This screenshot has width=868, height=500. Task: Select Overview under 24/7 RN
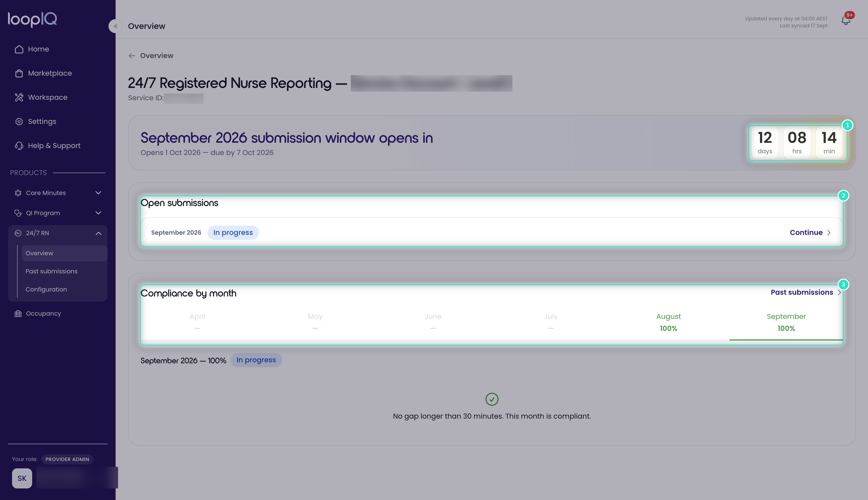64,253
